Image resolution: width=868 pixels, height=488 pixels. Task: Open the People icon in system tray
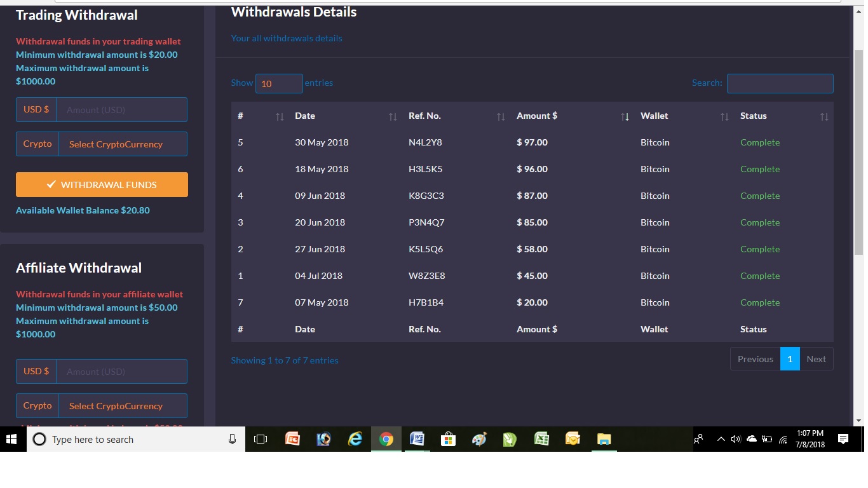698,439
